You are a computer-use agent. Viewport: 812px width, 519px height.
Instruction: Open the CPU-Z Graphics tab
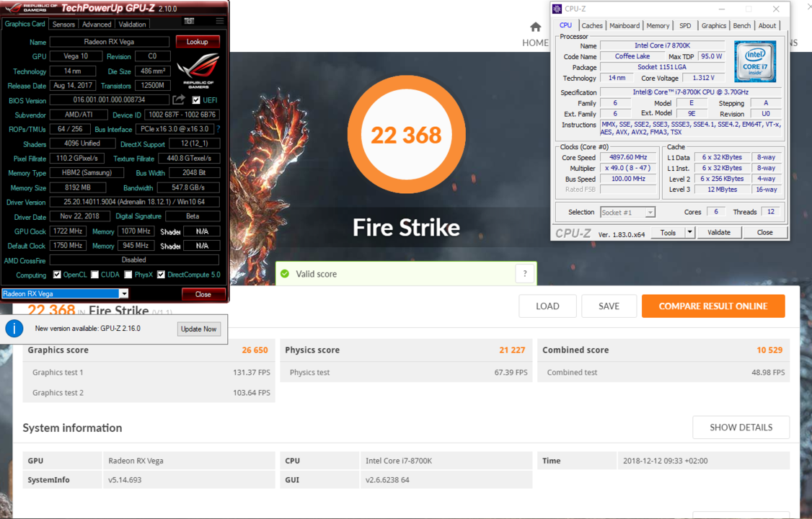pos(714,26)
